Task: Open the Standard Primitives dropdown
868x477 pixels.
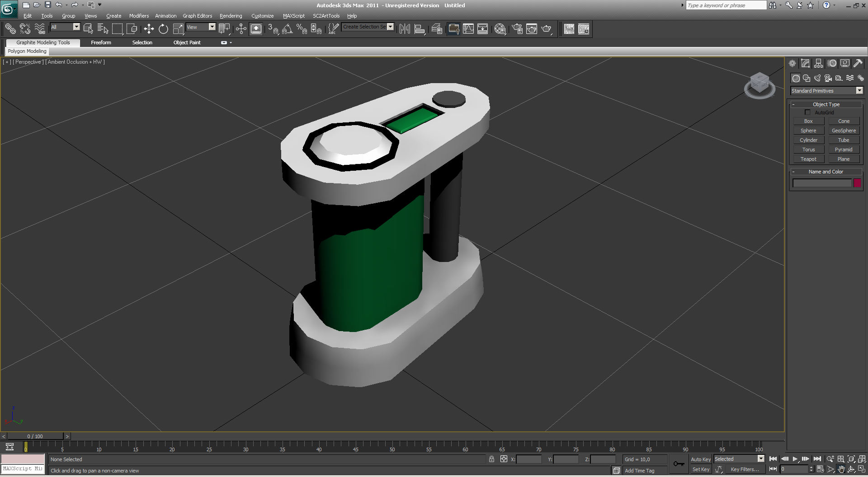Action: (859, 91)
